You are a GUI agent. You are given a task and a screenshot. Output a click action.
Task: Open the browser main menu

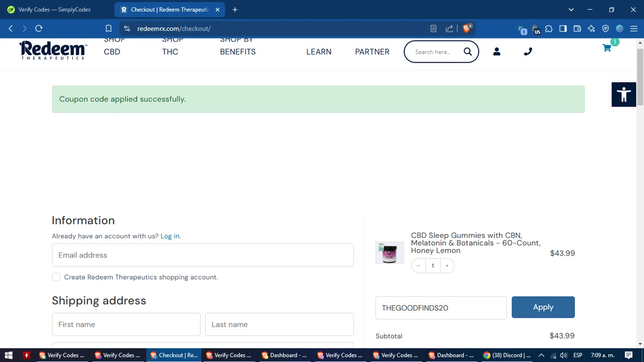(634, 28)
